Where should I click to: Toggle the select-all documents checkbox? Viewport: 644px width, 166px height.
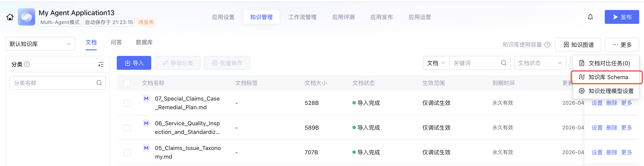[x=127, y=83]
